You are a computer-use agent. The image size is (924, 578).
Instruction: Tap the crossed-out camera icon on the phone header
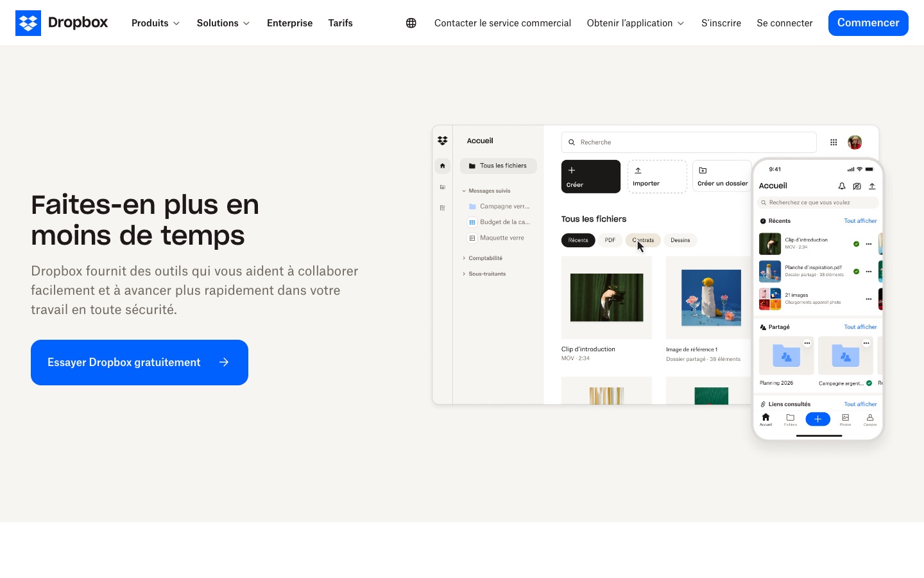pyautogui.click(x=857, y=186)
